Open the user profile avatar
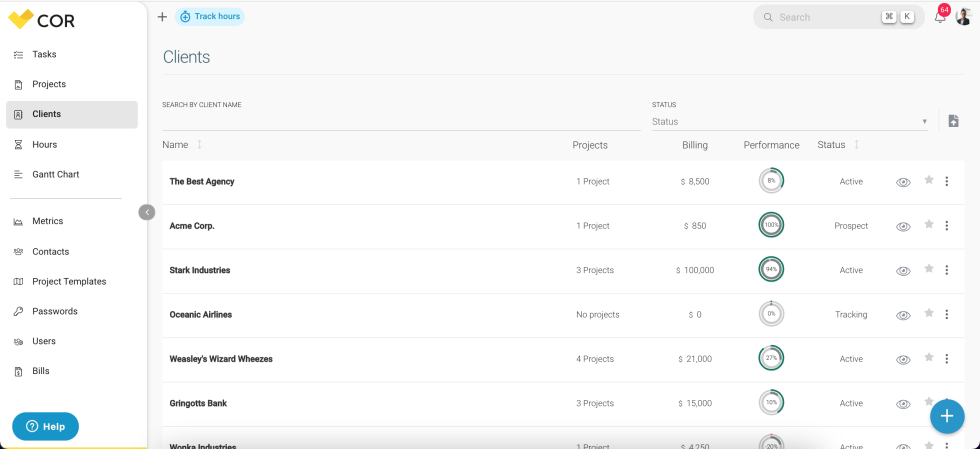Image resolution: width=980 pixels, height=449 pixels. point(963,17)
